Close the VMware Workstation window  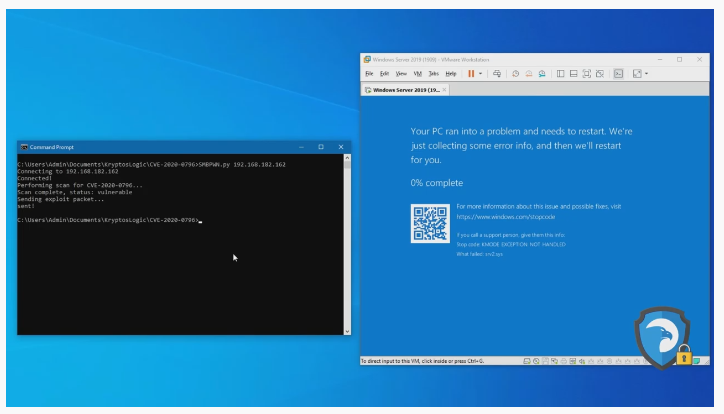[700, 60]
